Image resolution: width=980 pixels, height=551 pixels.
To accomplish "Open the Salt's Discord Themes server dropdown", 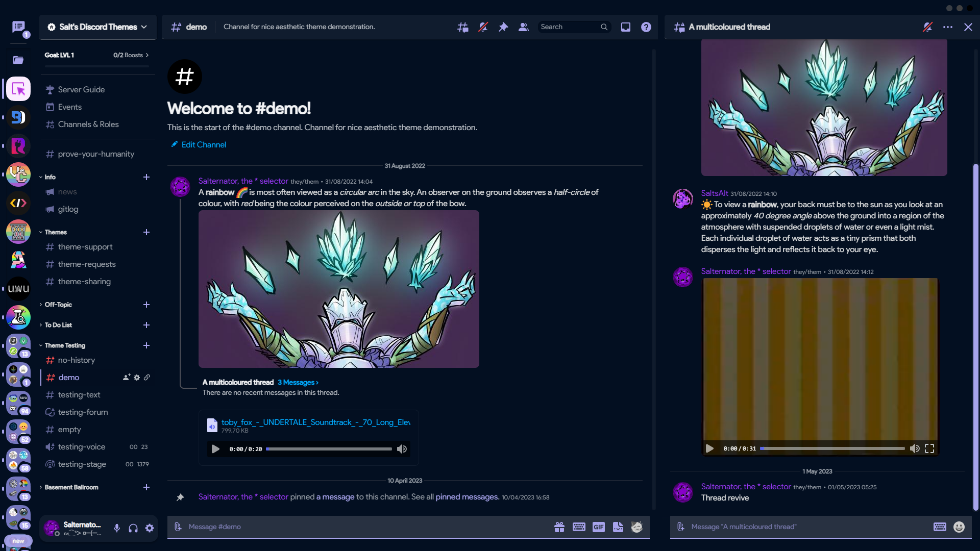I will [97, 27].
